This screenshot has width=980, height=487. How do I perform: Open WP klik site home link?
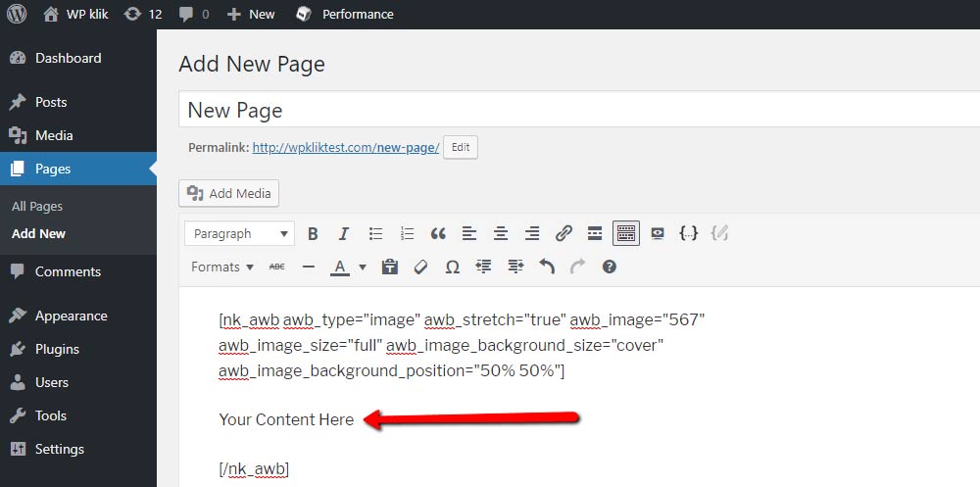point(75,14)
